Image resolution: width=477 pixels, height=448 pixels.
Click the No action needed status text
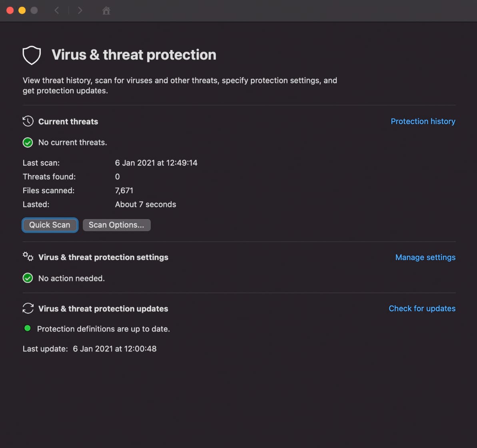[x=72, y=278]
